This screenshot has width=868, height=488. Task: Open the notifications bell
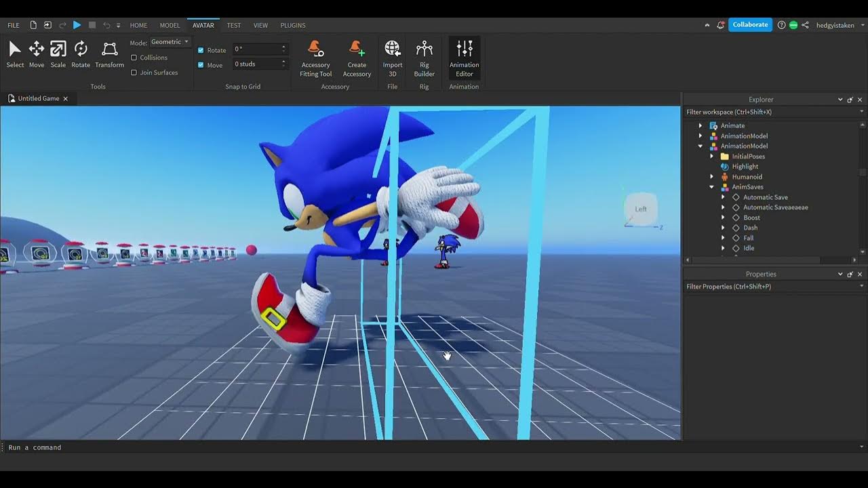pyautogui.click(x=720, y=25)
